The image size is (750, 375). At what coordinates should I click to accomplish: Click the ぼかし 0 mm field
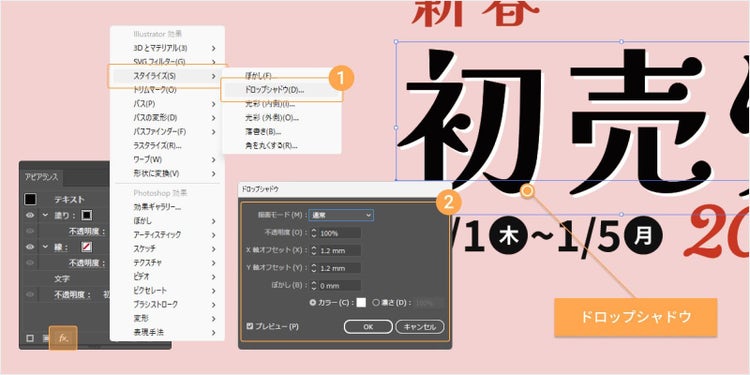(x=340, y=286)
